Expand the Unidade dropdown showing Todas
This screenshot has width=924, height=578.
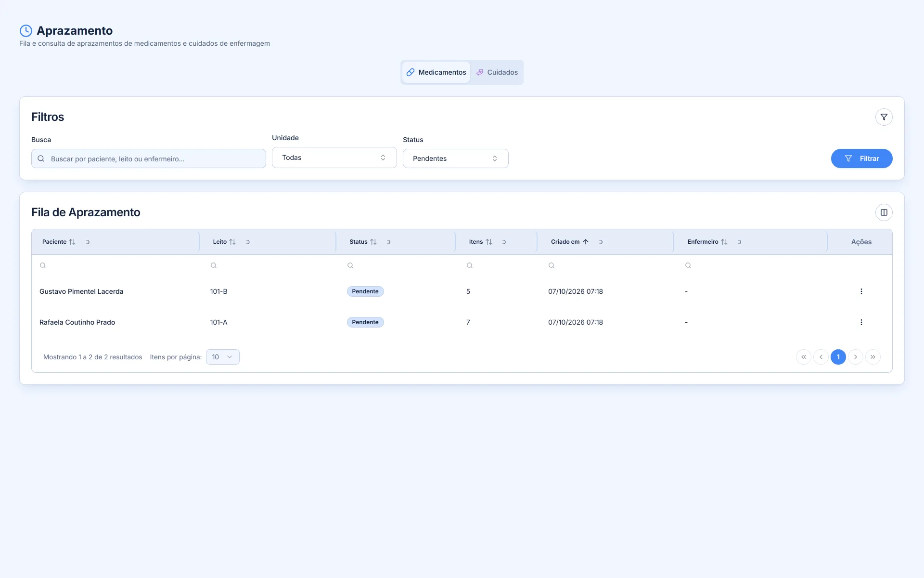(x=334, y=158)
